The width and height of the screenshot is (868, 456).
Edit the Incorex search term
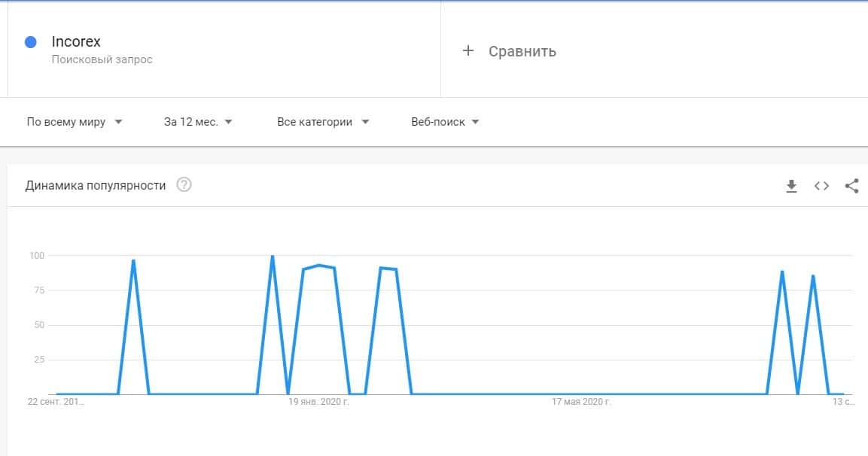tap(75, 42)
